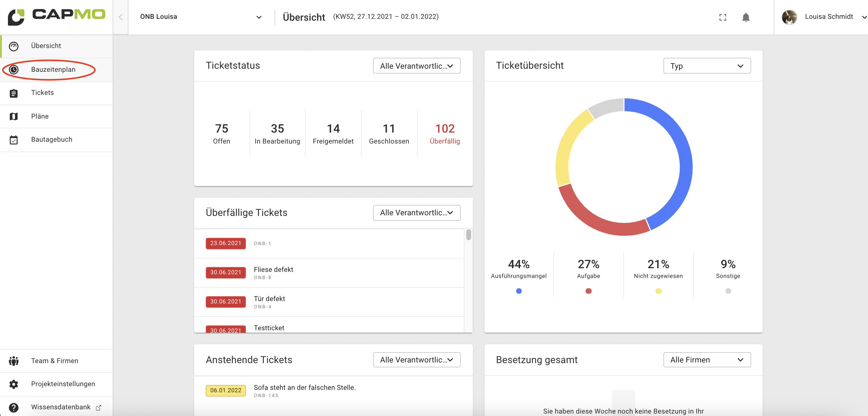Image resolution: width=868 pixels, height=416 pixels.
Task: Expand Ticketstatus Alle Verantwortliche dropdown
Action: (x=416, y=66)
